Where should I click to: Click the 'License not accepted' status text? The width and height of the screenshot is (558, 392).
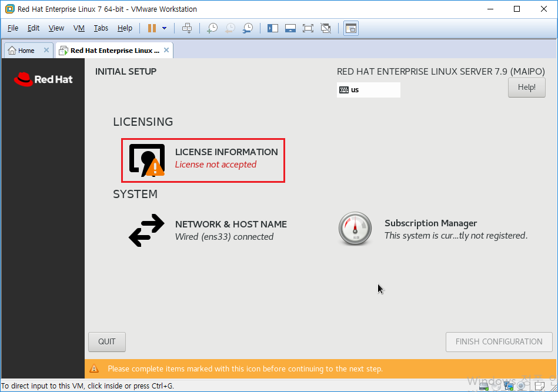216,165
